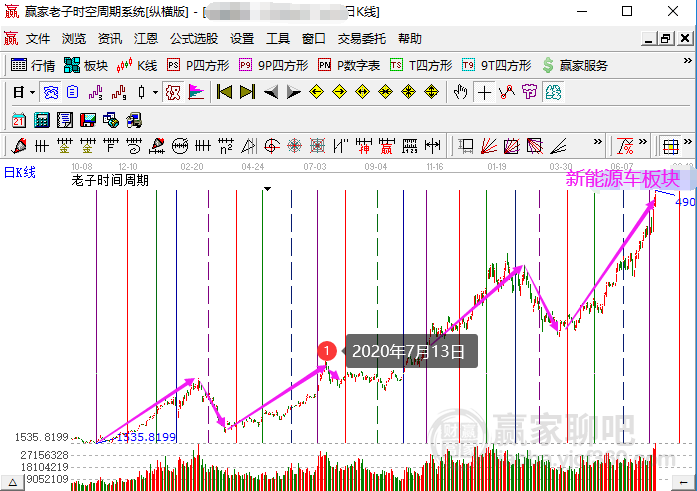
Task: Toggle the grid layout button at right
Action: [x=670, y=147]
